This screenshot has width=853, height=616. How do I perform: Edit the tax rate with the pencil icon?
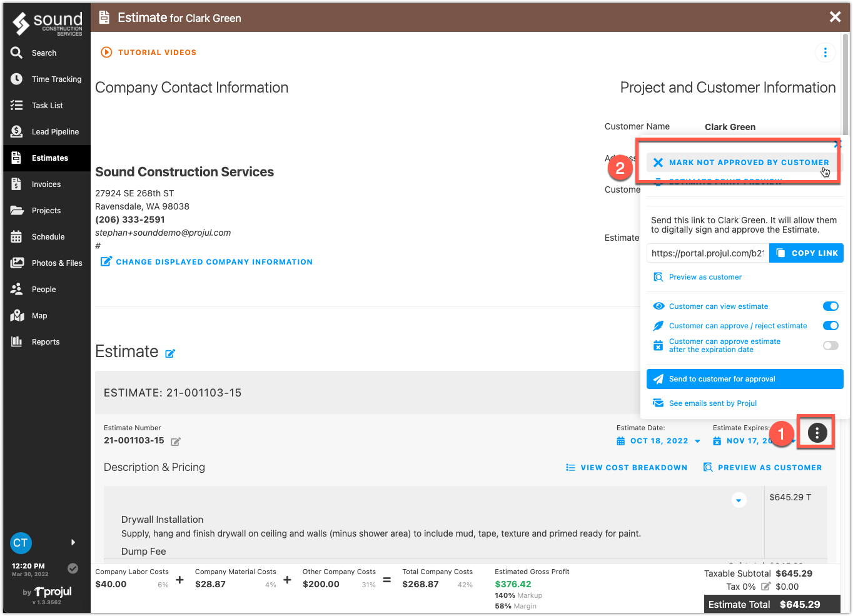click(765, 587)
